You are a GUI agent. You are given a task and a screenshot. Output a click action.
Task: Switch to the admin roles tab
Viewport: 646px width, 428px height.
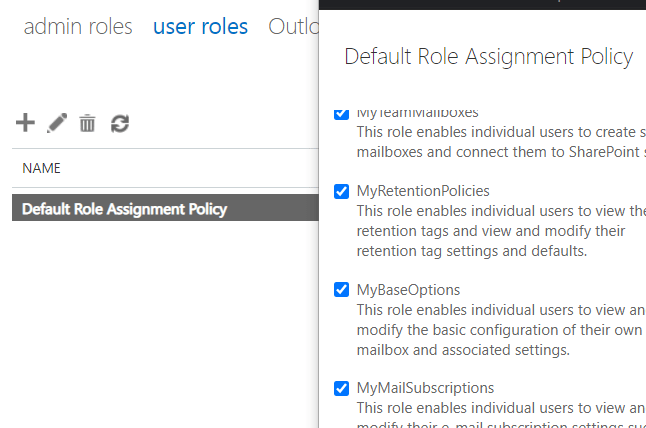[78, 27]
